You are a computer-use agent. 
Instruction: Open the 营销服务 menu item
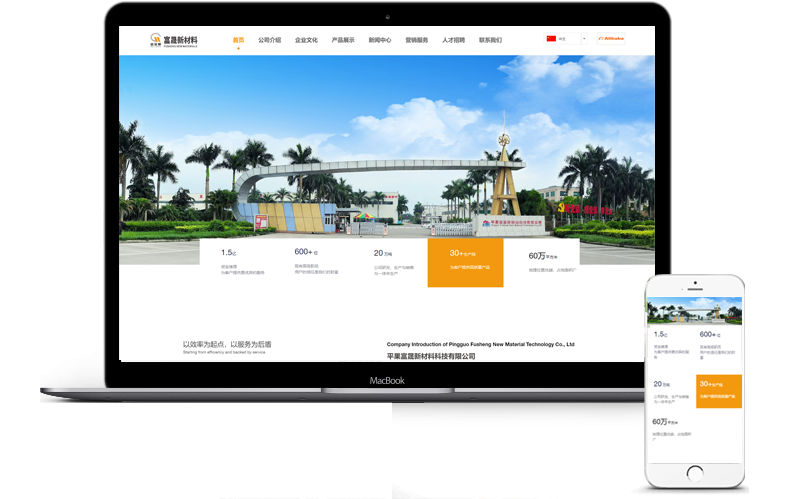click(417, 40)
